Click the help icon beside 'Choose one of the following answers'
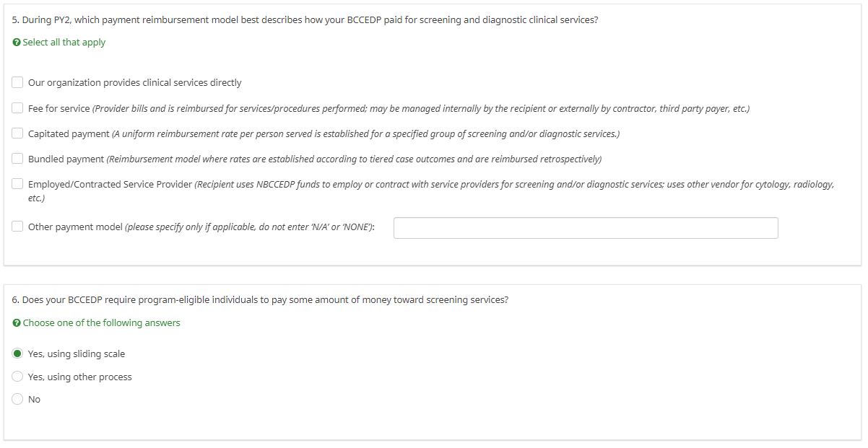Viewport: 868px width, 448px height. (17, 323)
